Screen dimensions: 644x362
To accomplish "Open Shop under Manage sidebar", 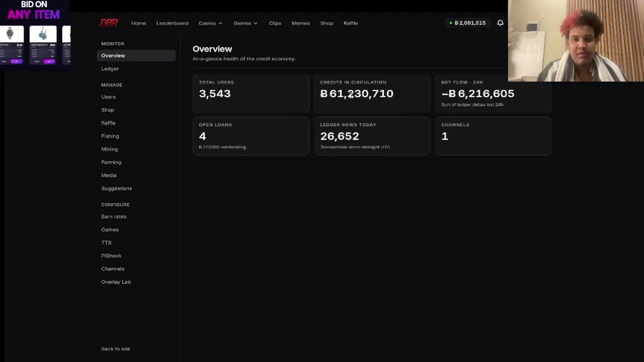I will (108, 110).
